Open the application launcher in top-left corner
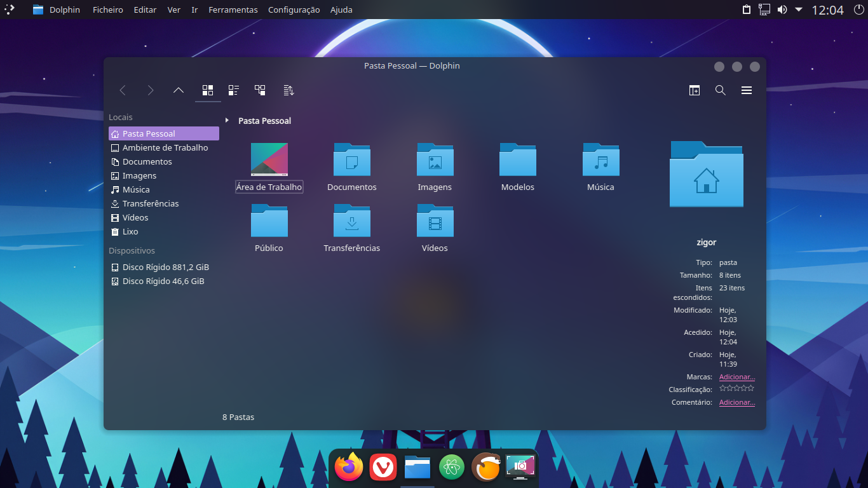 [9, 10]
